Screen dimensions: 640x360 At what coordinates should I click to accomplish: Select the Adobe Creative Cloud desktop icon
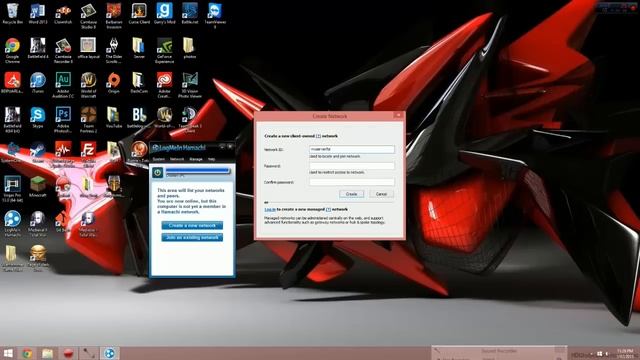tap(164, 85)
